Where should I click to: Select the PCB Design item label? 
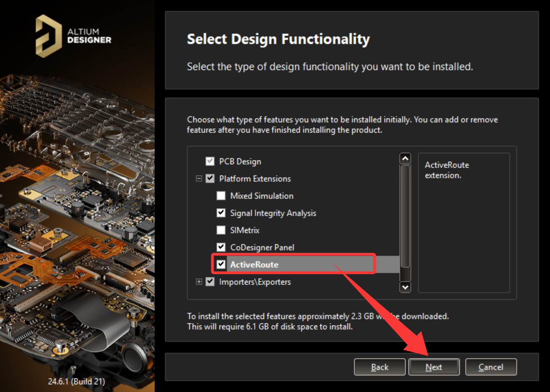click(x=240, y=161)
